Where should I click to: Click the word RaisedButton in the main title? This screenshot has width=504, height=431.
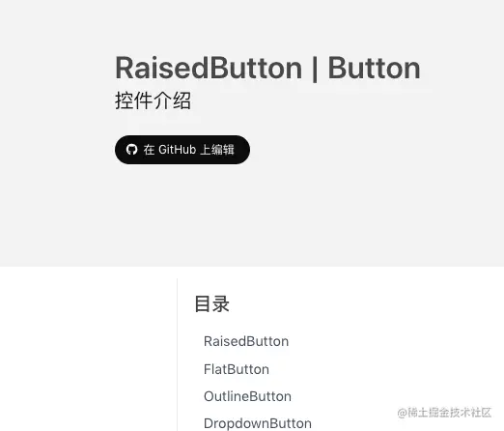coord(209,68)
